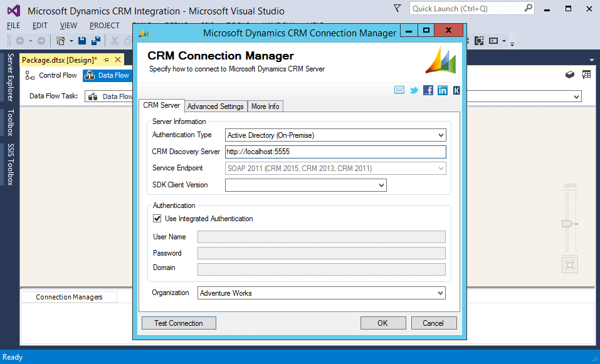Maximize the CRM Connection Manager dialog
Viewport: 600px width, 364px height.
[x=426, y=30]
